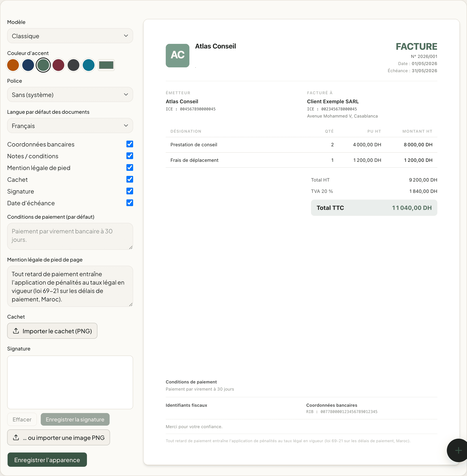Viewport: 467px width, 476px height.
Task: Click ... ou importer une image PNG
Action: pos(59,438)
